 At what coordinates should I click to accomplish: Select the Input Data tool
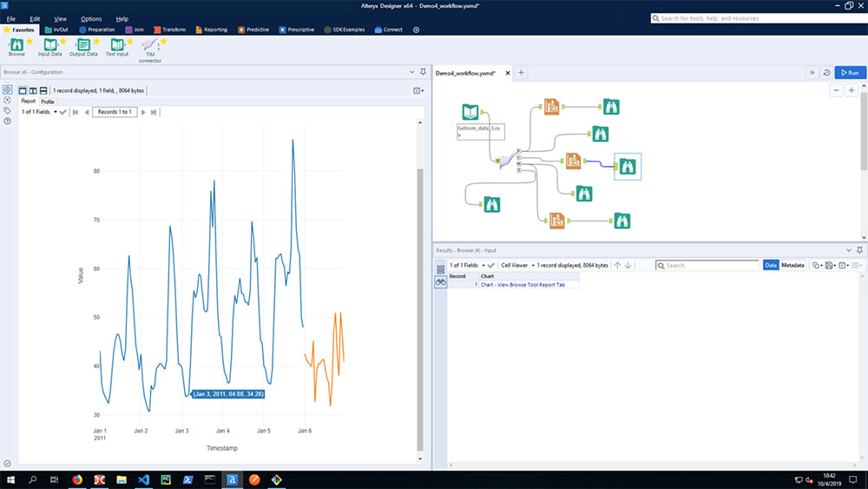(x=49, y=47)
